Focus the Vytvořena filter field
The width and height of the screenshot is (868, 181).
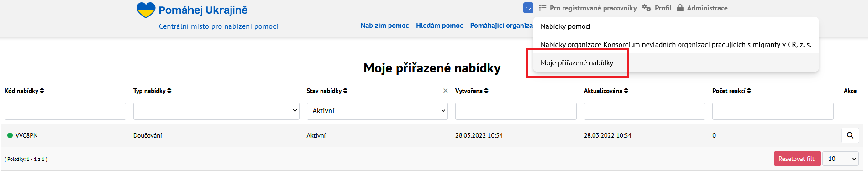516,111
